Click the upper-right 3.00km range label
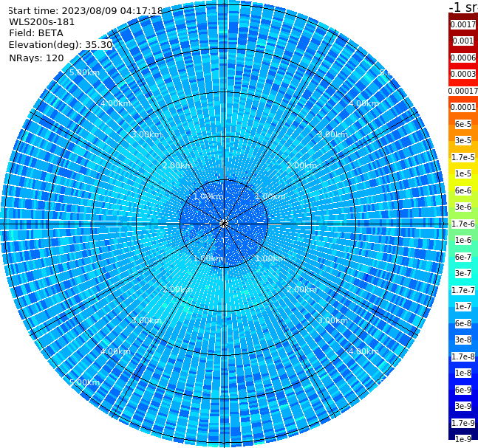 [332, 134]
